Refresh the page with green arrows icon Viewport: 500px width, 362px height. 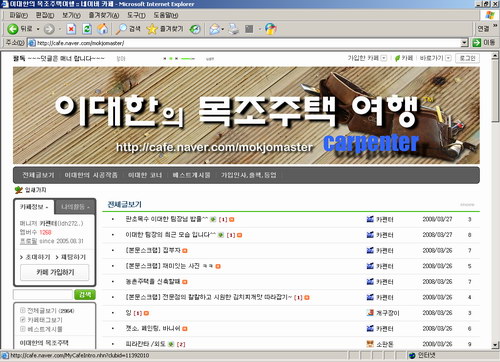87,29
